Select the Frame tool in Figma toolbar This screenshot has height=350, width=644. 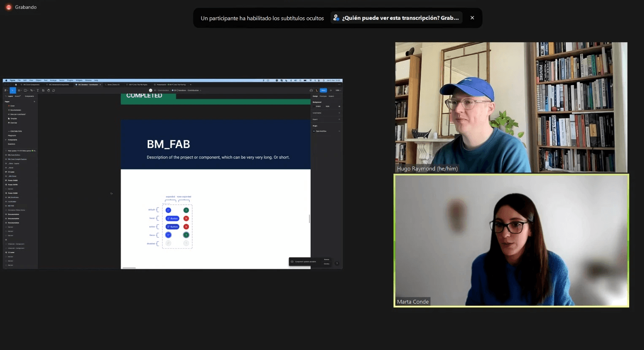(x=19, y=90)
